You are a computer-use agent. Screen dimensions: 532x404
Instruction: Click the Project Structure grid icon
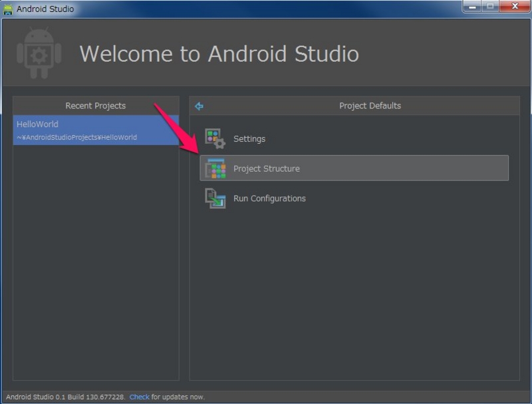215,168
